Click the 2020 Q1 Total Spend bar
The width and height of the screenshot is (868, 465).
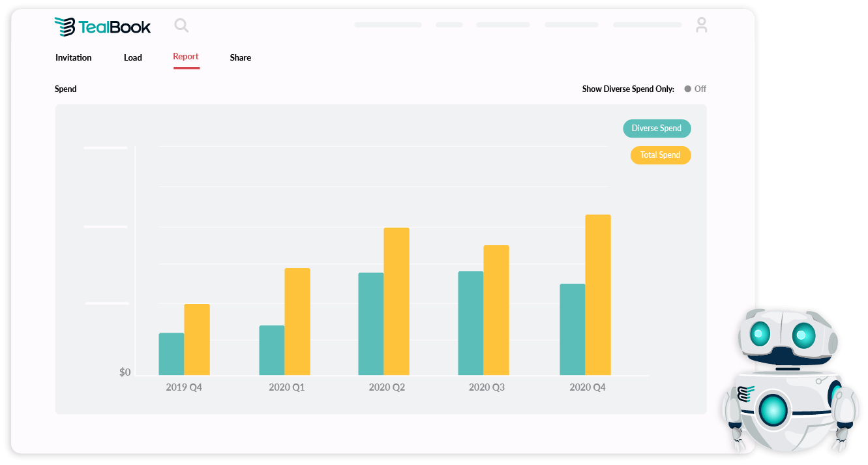(297, 322)
